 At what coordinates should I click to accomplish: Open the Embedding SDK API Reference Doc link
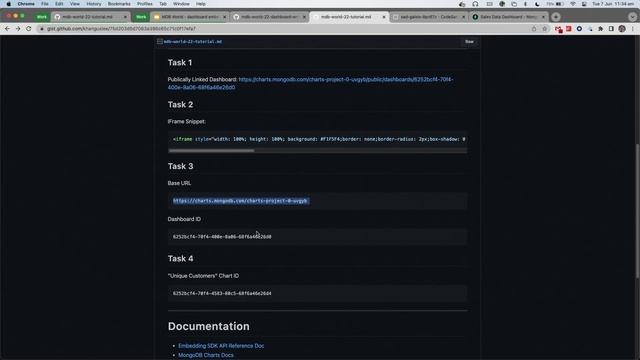[221, 346]
